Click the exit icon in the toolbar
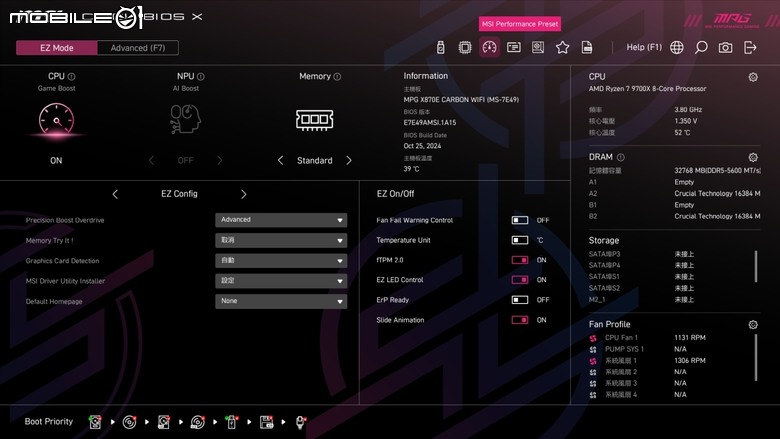The width and height of the screenshot is (780, 439). (x=750, y=47)
